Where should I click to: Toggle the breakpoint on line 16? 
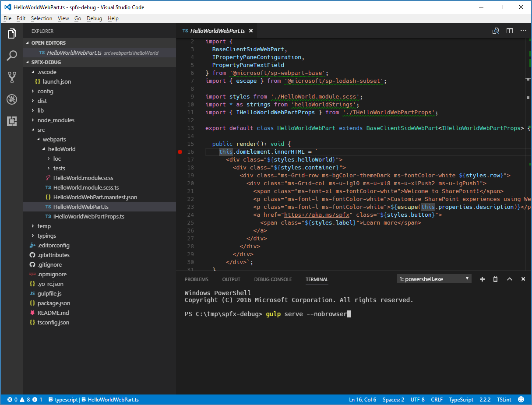(x=180, y=151)
